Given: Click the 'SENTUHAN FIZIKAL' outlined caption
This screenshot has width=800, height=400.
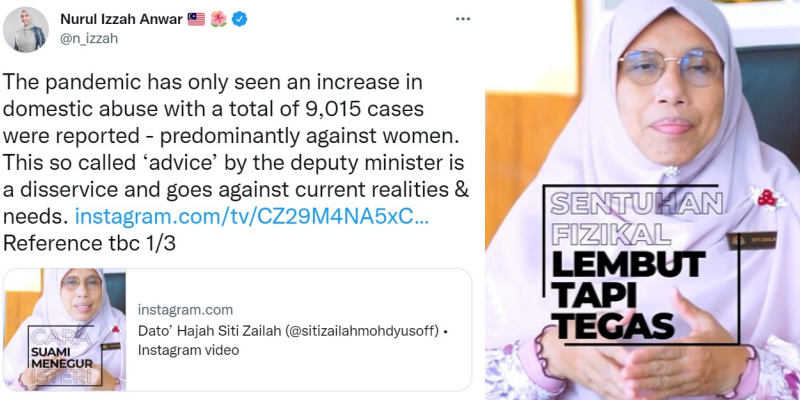Looking at the screenshot, I should (x=636, y=219).
